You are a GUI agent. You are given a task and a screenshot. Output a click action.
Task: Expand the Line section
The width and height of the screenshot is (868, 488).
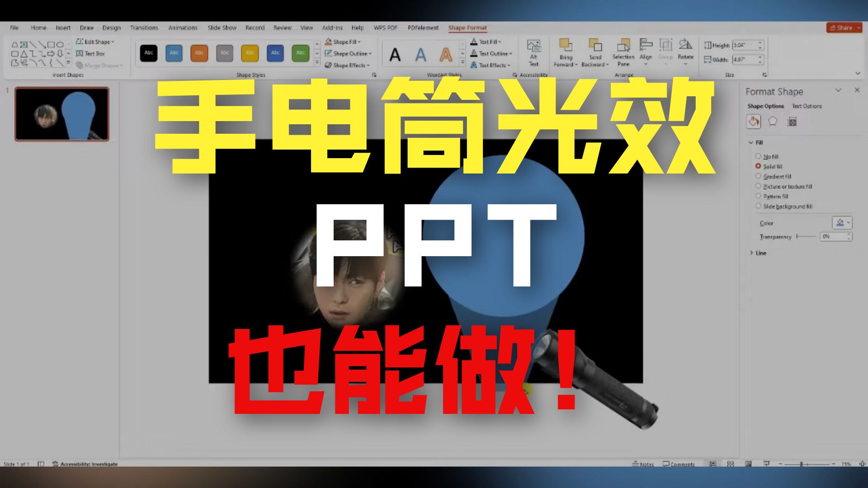752,253
